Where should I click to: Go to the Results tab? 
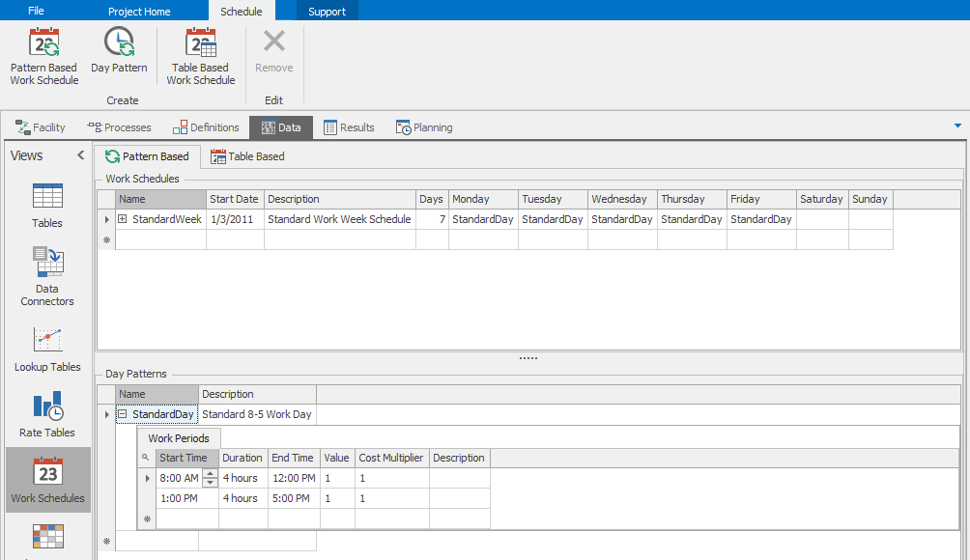[349, 127]
